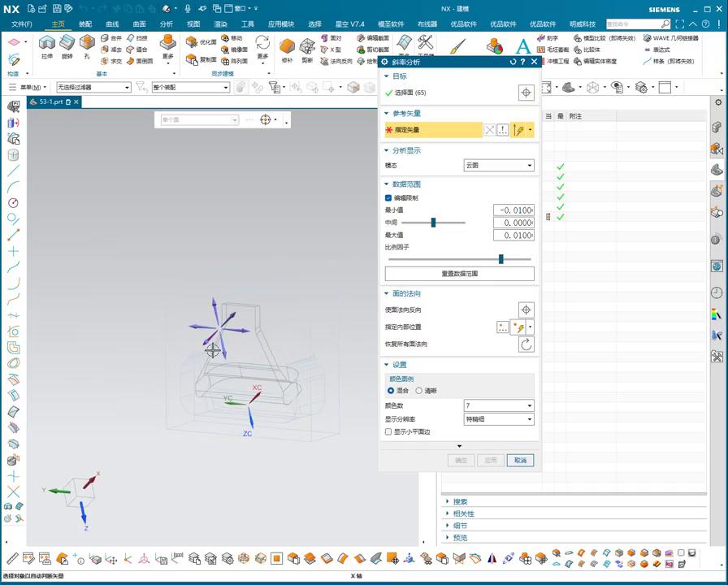Image resolution: width=728 pixels, height=585 pixels.
Task: Select the 清晰 radio button
Action: (419, 391)
